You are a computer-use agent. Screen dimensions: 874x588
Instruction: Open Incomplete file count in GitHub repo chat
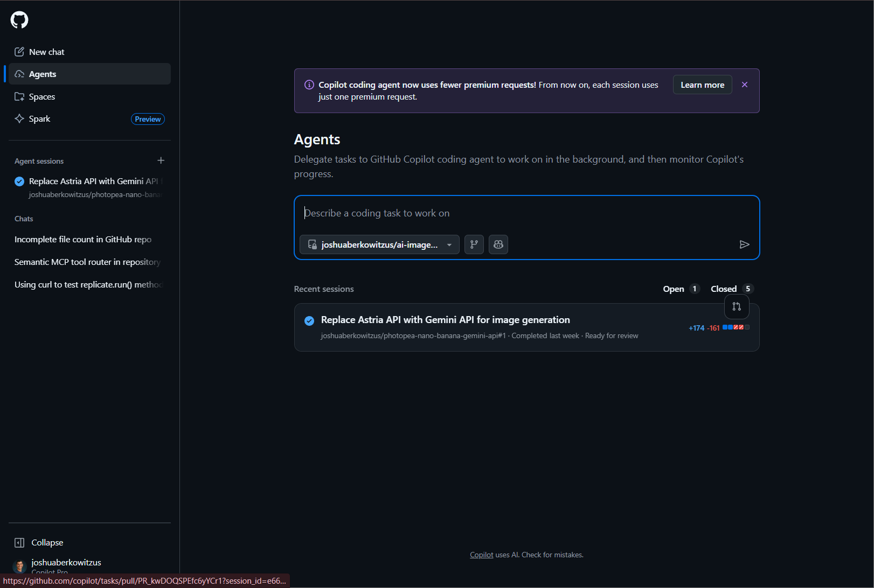83,240
